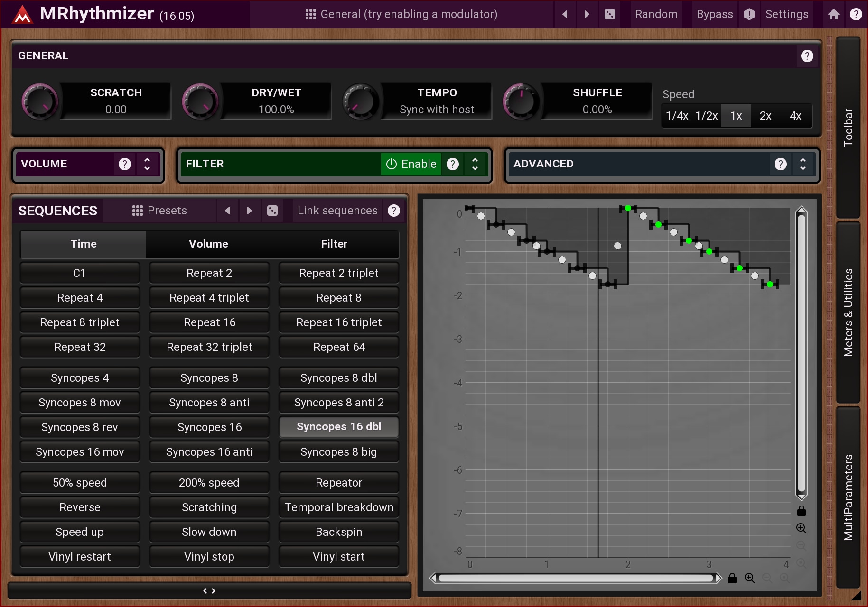The height and width of the screenshot is (607, 868).
Task: Expand the Meters & Utilities side panel
Action: tap(848, 313)
